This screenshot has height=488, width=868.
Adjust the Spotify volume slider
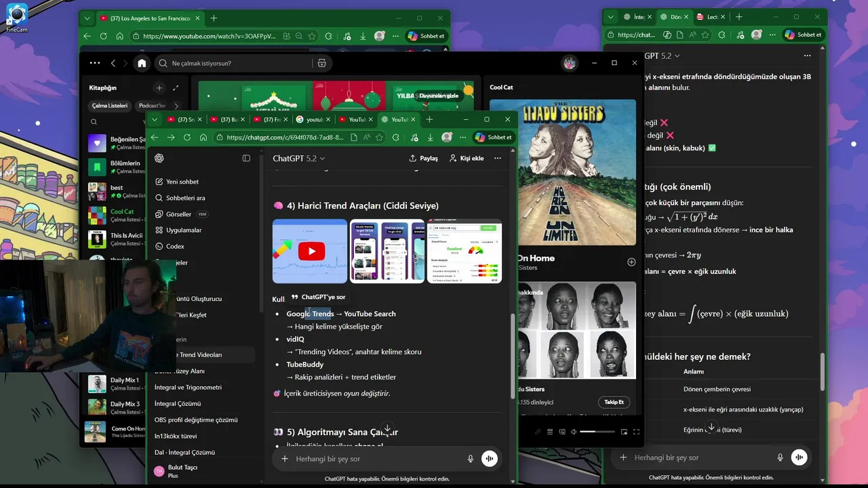click(597, 432)
